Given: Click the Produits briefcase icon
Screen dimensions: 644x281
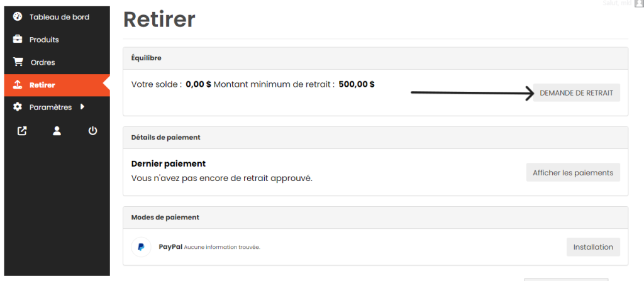Looking at the screenshot, I should coord(18,40).
